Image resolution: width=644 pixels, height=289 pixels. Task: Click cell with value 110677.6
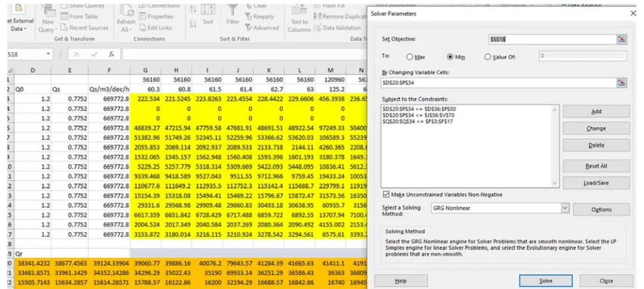point(146,185)
